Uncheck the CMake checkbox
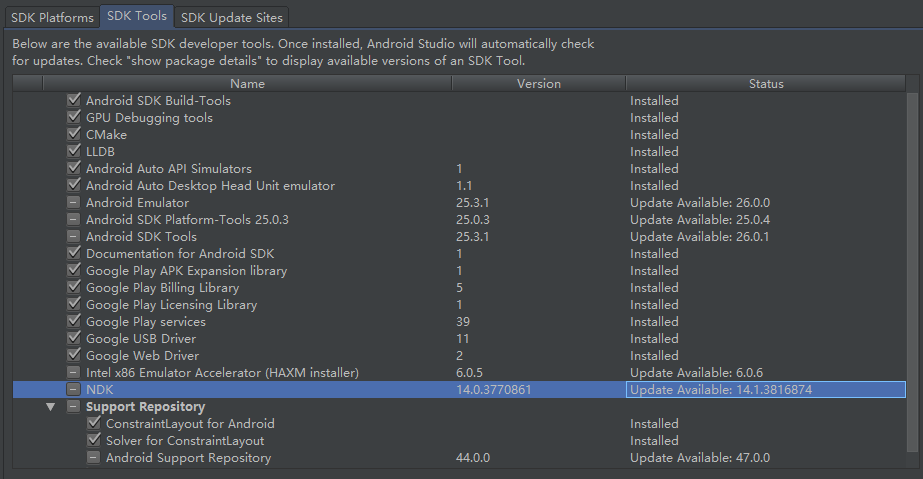The image size is (923, 479). [x=73, y=135]
